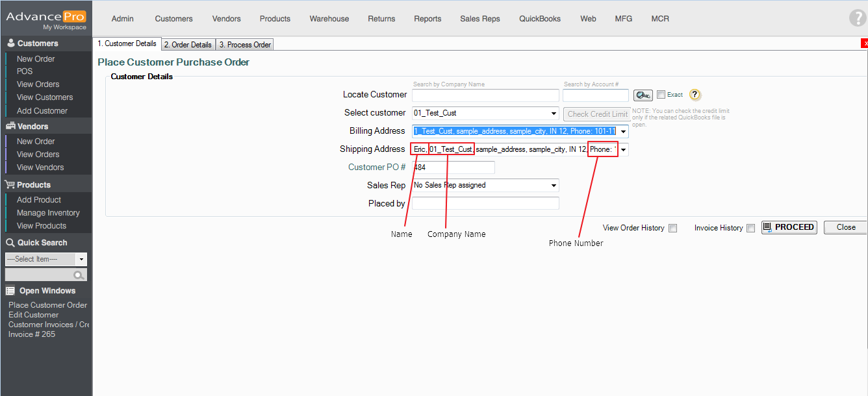The width and height of the screenshot is (868, 396).
Task: Expand the Select customer dropdown
Action: pos(554,113)
